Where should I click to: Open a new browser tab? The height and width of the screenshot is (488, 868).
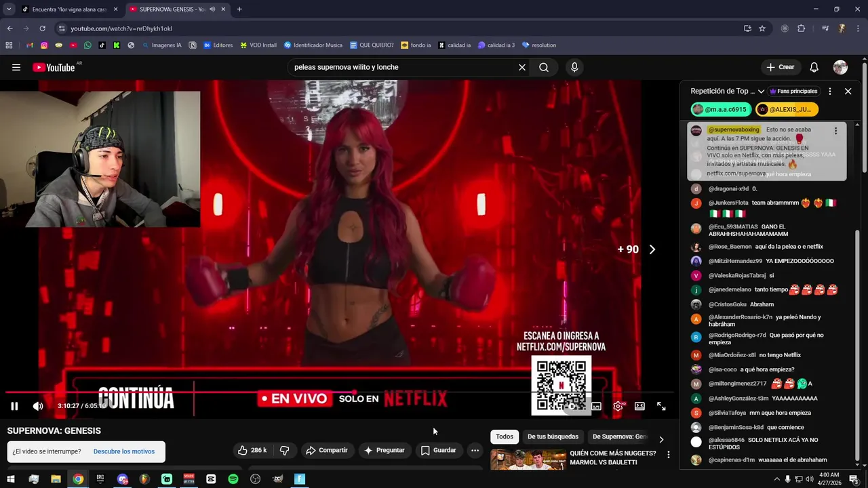pos(239,9)
